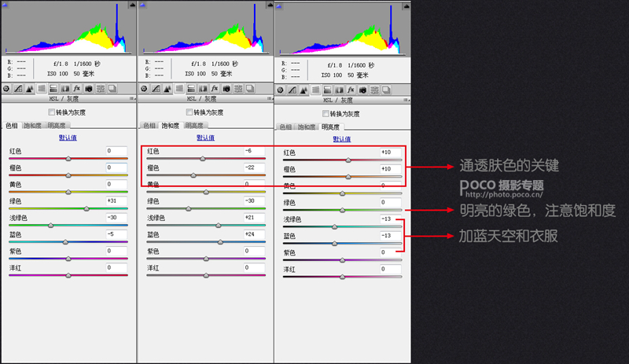Switch to 饱和度 tab in Luminance panel
The width and height of the screenshot is (629, 364).
pyautogui.click(x=307, y=127)
